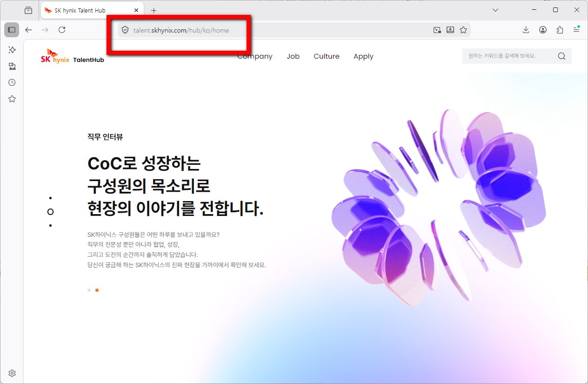
Task: Click the site search magnifier icon
Action: click(x=561, y=56)
